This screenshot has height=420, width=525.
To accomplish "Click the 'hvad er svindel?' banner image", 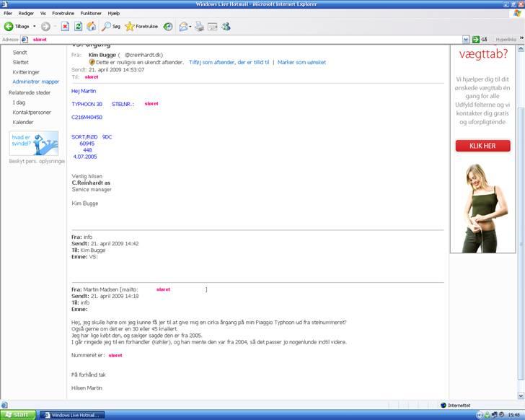I will click(x=33, y=143).
